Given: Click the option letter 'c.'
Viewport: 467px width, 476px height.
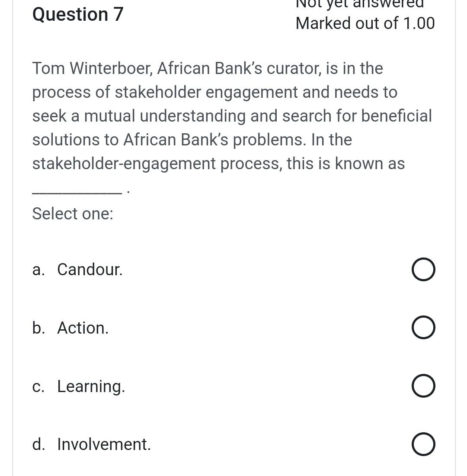Looking at the screenshot, I should pyautogui.click(x=38, y=386).
